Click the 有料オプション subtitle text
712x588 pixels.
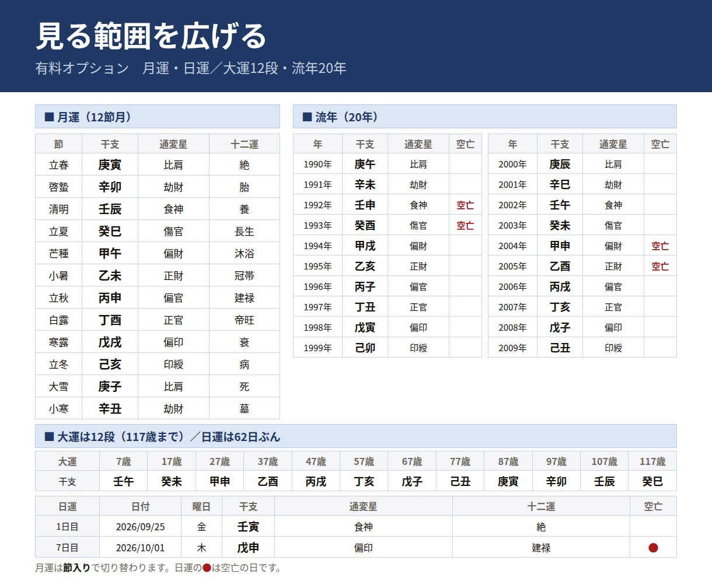pos(191,68)
